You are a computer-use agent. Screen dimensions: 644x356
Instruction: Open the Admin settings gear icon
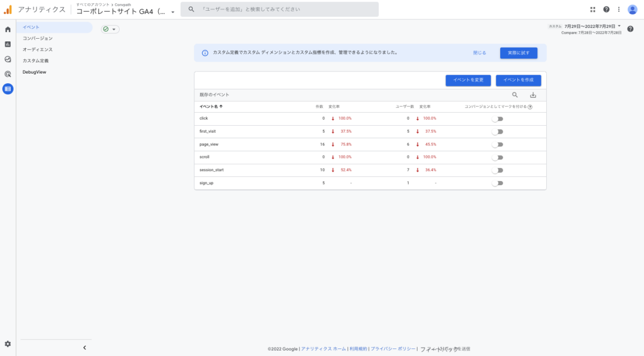click(x=8, y=344)
